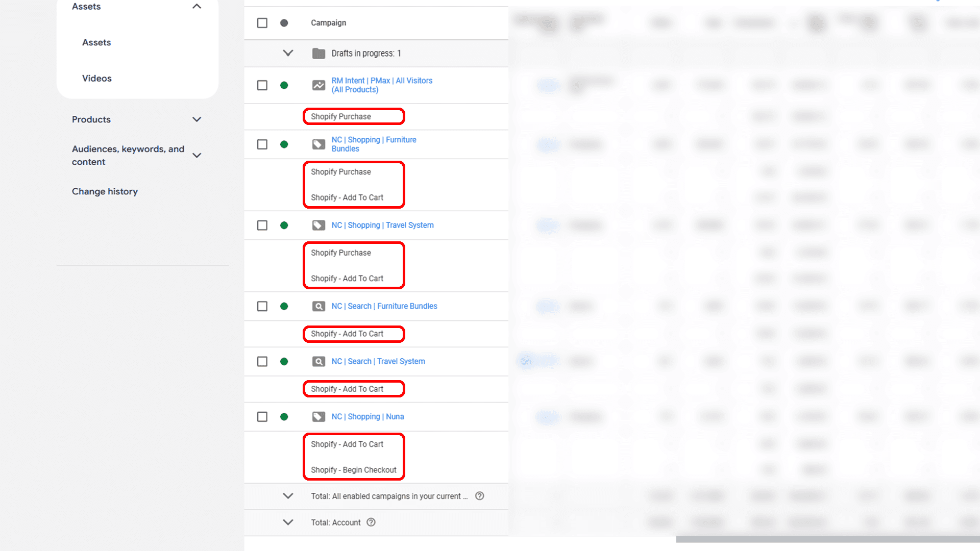The width and height of the screenshot is (980, 551).
Task: Click help icon next to Total: Account
Action: pos(371,522)
